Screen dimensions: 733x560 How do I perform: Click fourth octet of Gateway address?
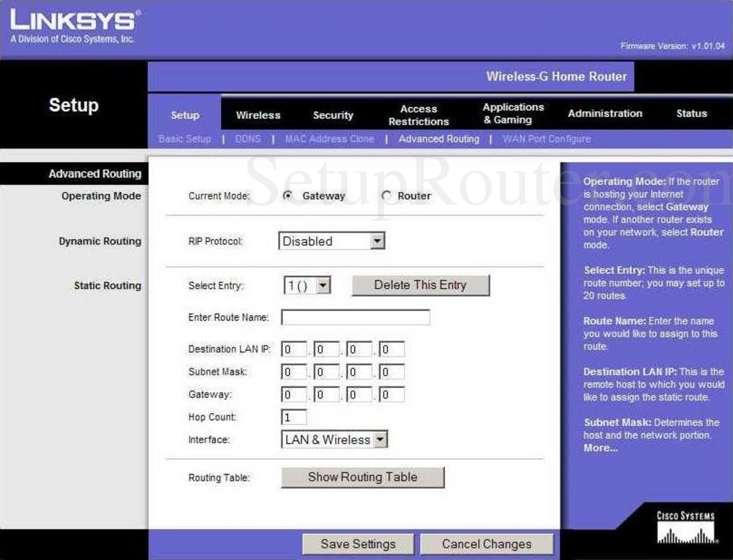pyautogui.click(x=392, y=395)
